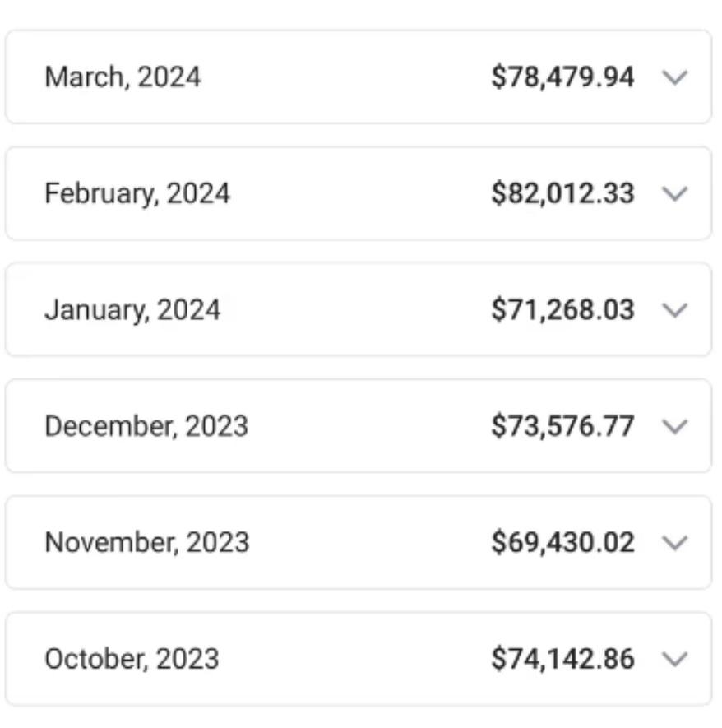
Task: Click empty middle area of February, 2024 card
Action: 362,194
